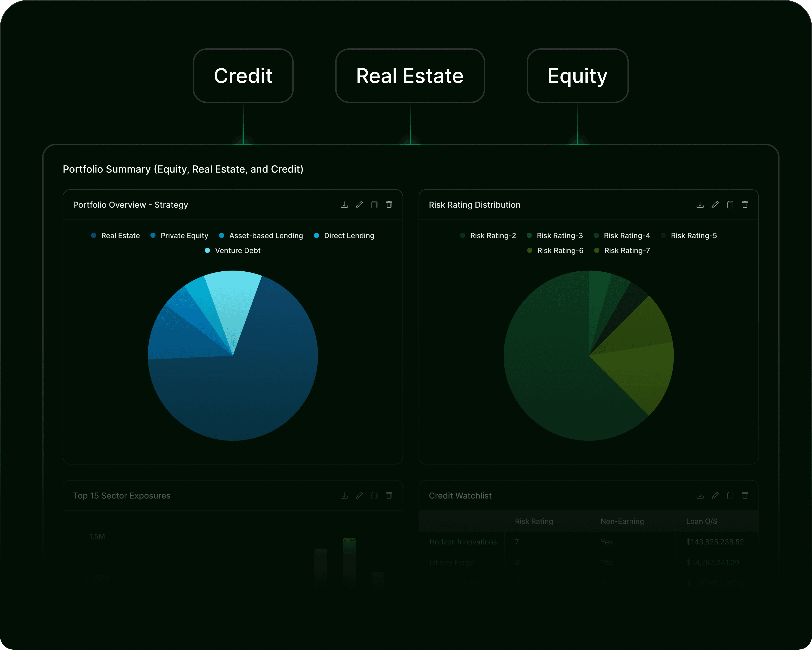This screenshot has width=812, height=651.
Task: Select the Real Estate tab box
Action: (410, 76)
